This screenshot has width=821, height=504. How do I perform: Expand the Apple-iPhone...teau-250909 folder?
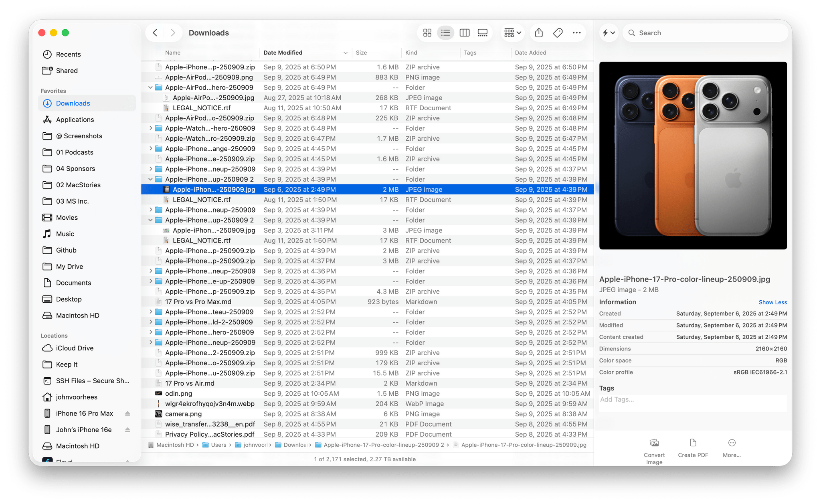coord(150,312)
